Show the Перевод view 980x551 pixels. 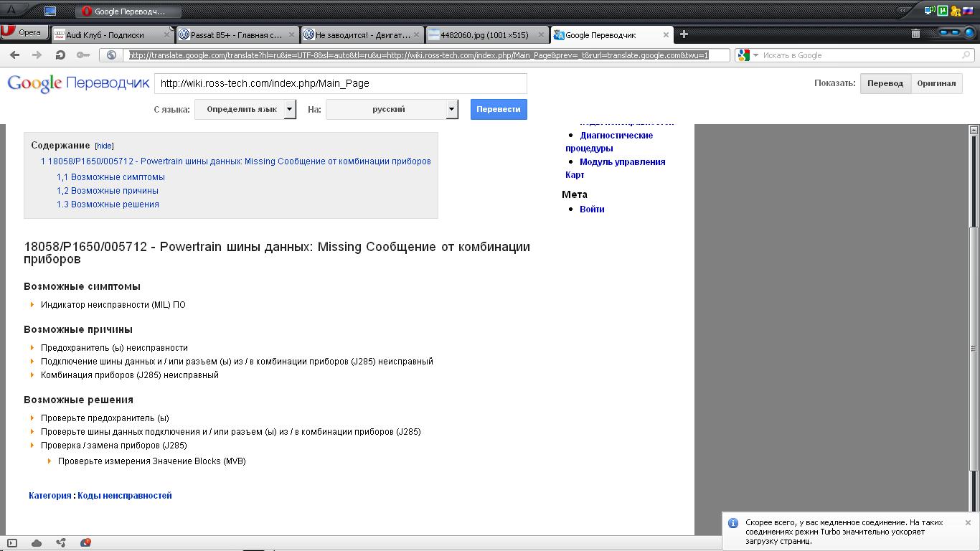tap(885, 83)
